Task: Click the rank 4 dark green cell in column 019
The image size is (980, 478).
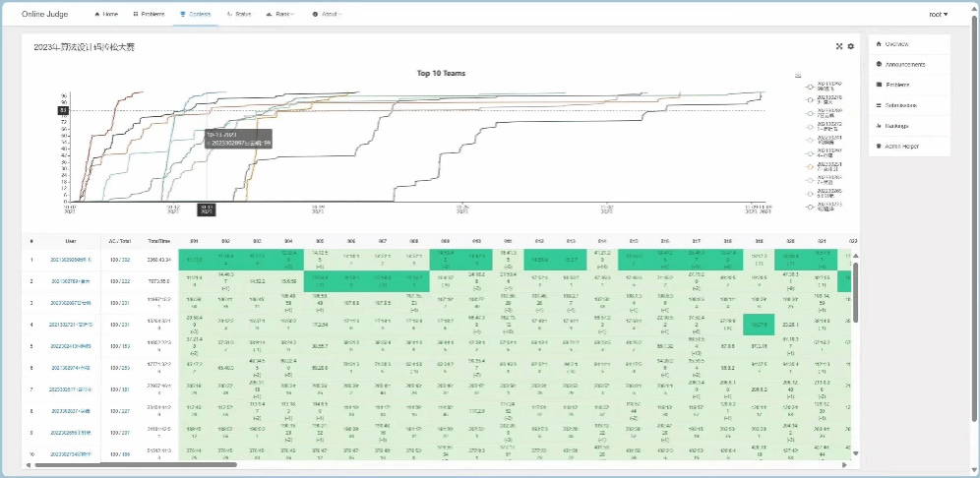Action: 759,324
